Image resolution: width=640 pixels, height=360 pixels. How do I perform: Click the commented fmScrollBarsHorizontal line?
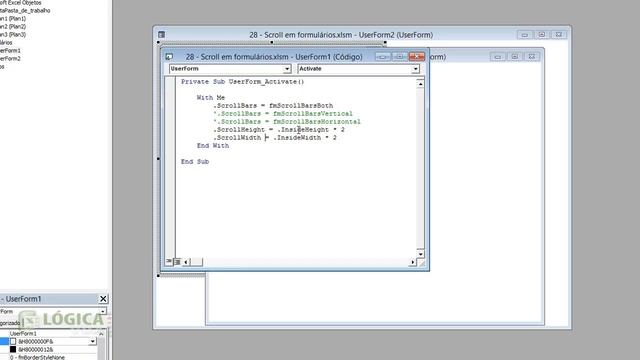point(287,122)
